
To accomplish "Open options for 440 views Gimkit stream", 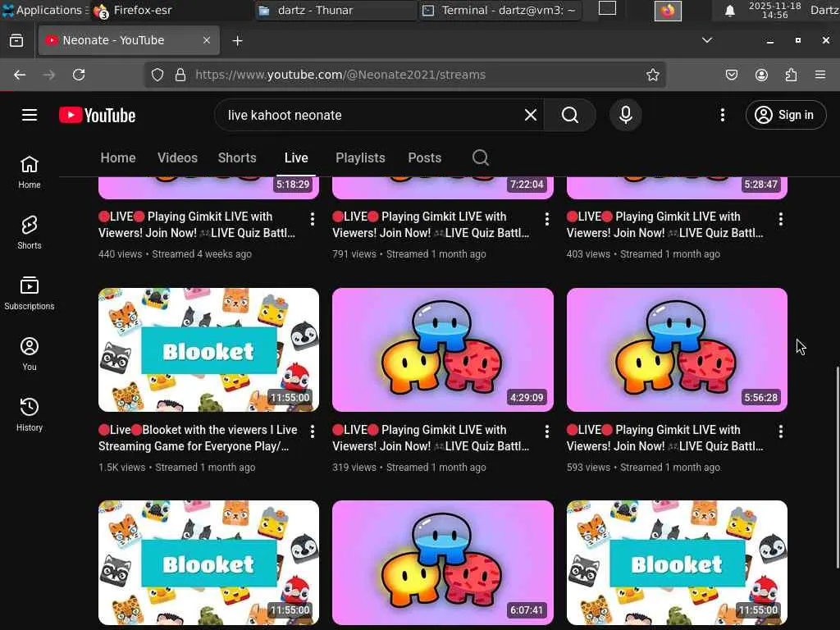I will (313, 218).
